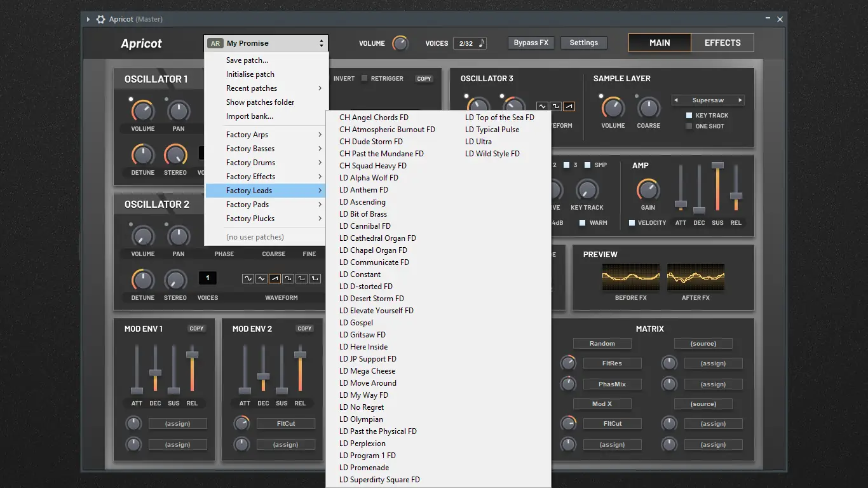The height and width of the screenshot is (488, 868).
Task: Choose the square waveform icon in Oscillator 3
Action: [x=555, y=106]
